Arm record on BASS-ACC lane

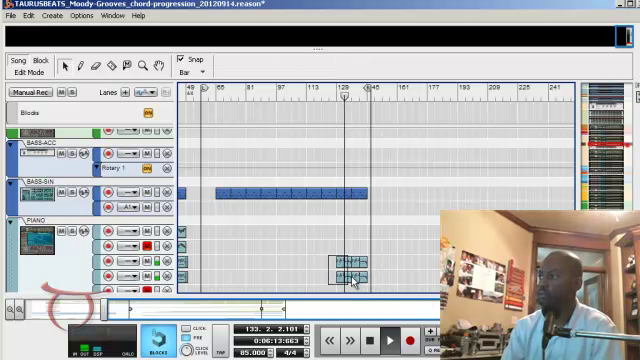click(108, 153)
